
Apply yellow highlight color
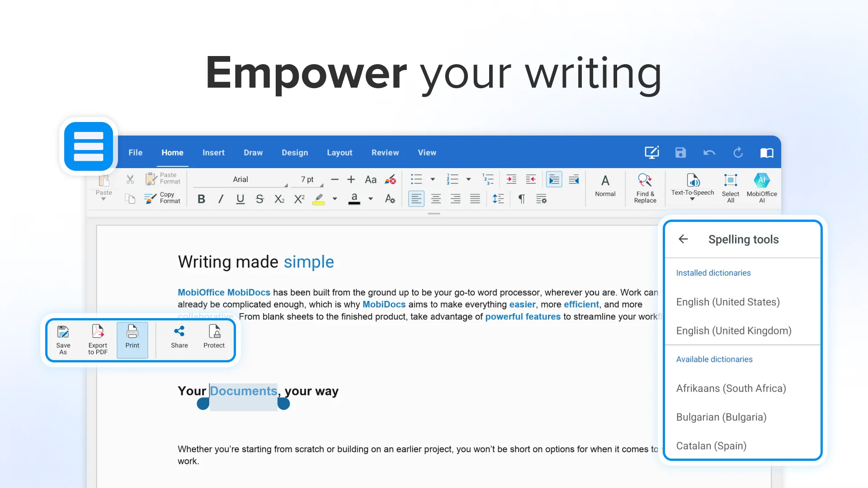pos(319,199)
